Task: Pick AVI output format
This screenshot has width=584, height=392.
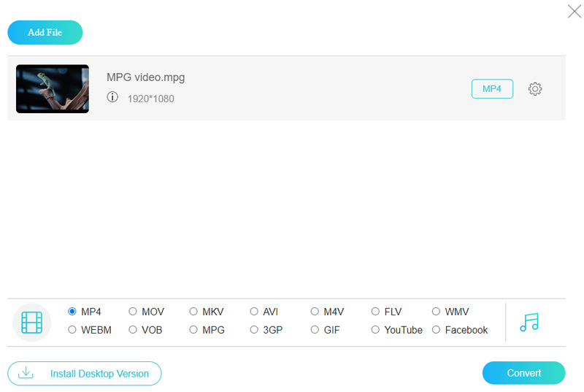Action: pyautogui.click(x=254, y=312)
